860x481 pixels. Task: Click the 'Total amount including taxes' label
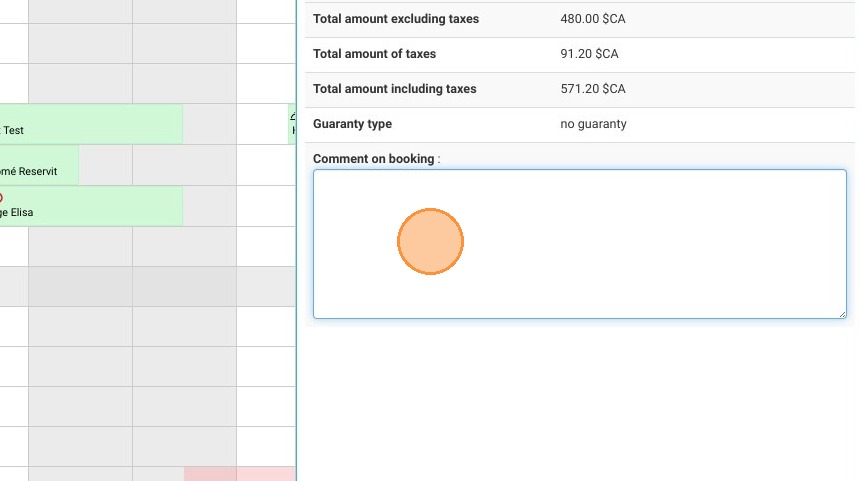click(x=394, y=89)
